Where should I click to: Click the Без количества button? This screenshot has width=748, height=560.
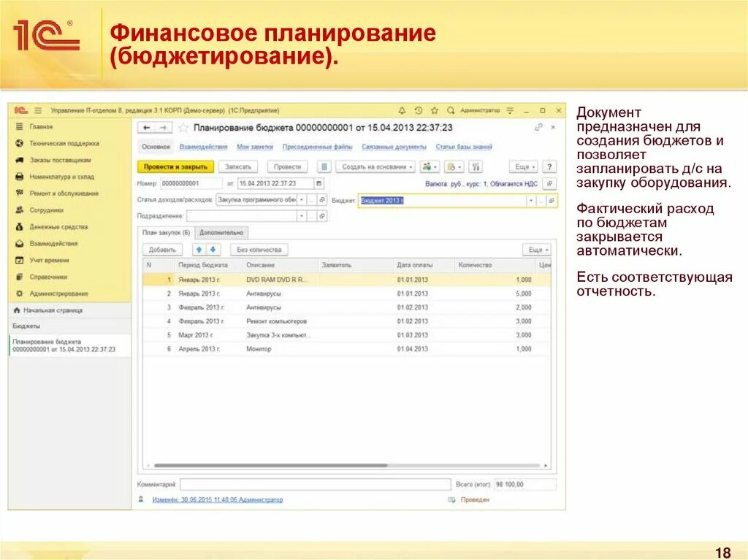259,250
